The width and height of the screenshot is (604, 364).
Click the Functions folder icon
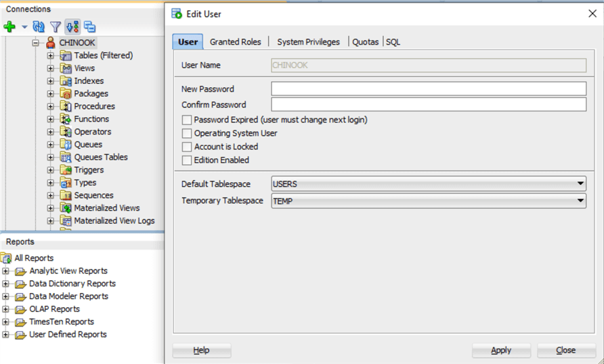(66, 119)
